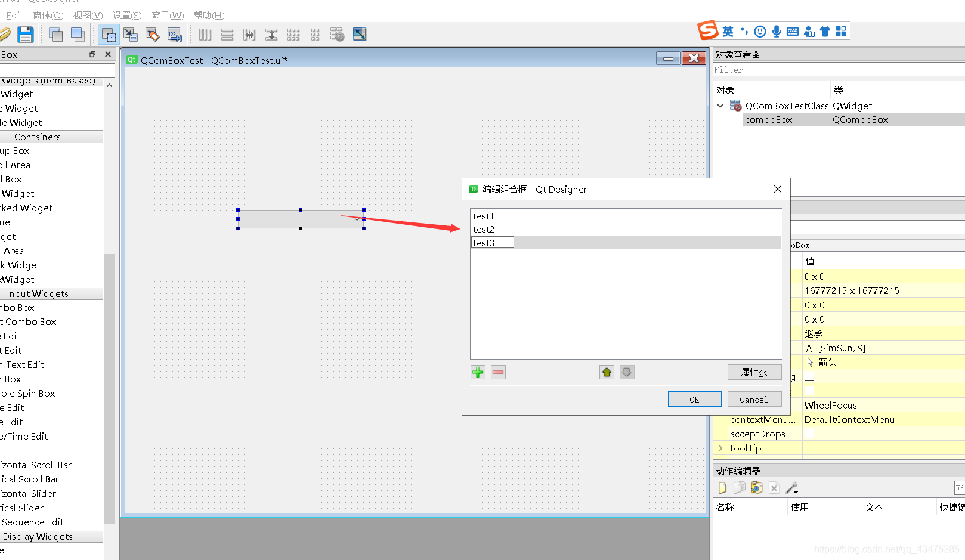Select comboBox in the Object Inspector
This screenshot has height=560, width=965.
click(x=854, y=119)
